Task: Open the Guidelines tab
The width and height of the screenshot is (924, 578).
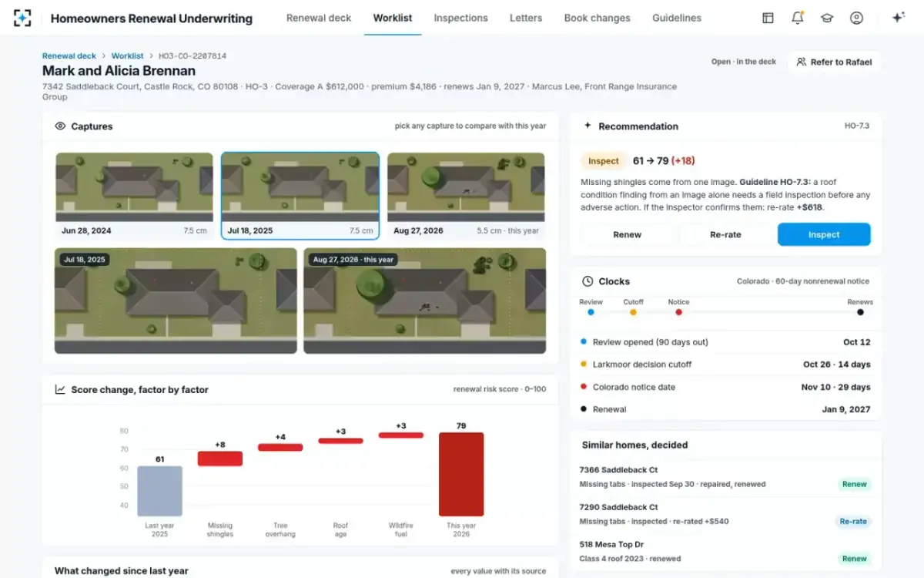Action: [x=677, y=18]
